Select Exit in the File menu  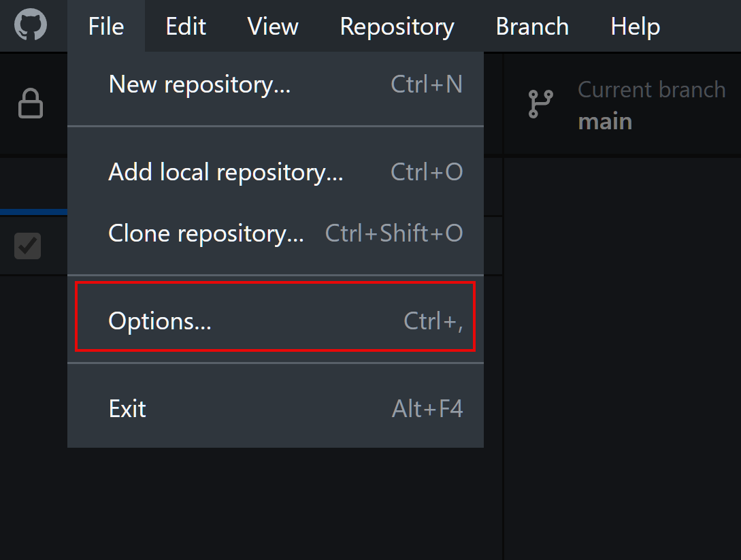276,409
